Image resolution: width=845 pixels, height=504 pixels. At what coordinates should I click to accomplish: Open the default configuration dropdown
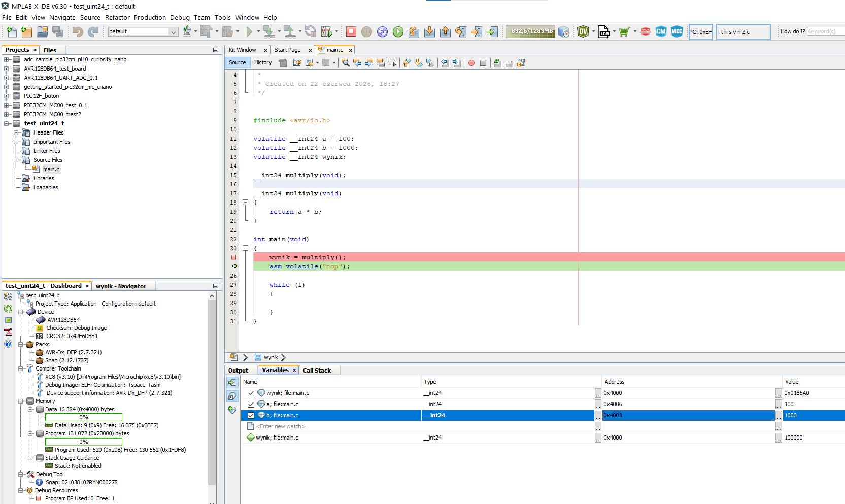click(173, 31)
